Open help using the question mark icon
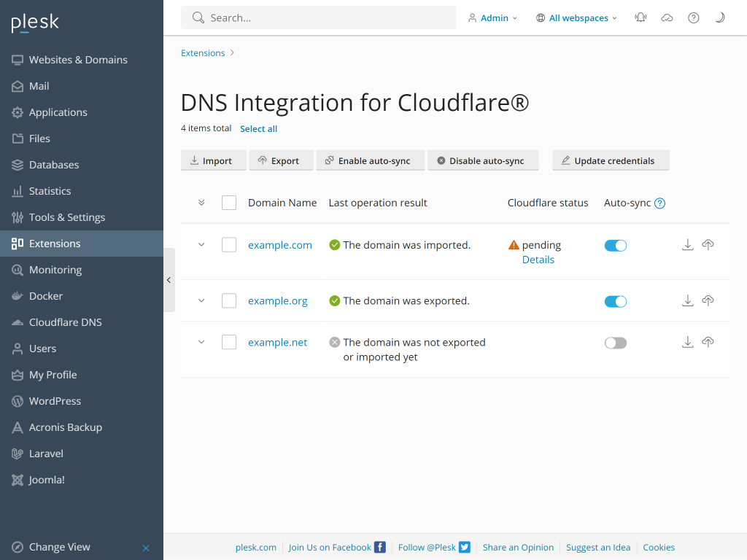 click(x=693, y=17)
